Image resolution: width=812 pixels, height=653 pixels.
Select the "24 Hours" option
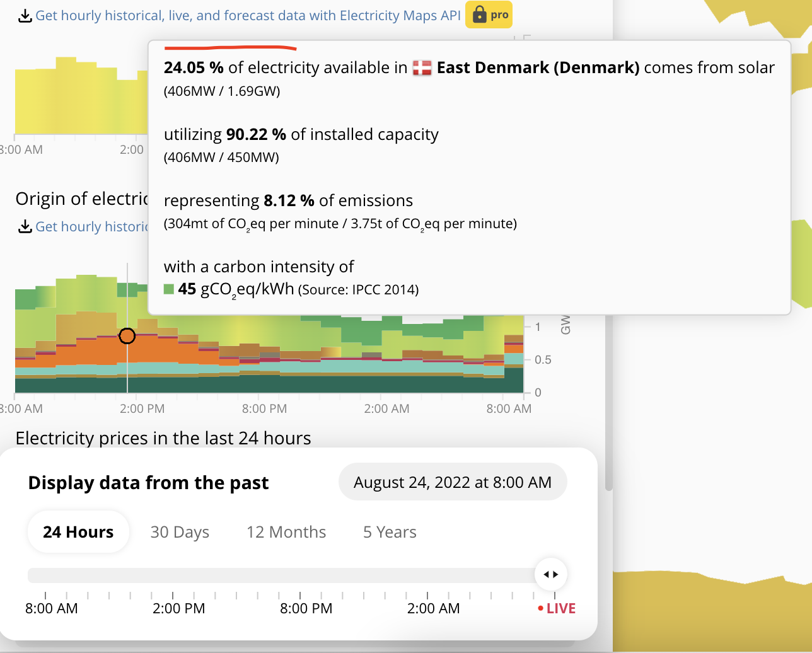(x=78, y=532)
